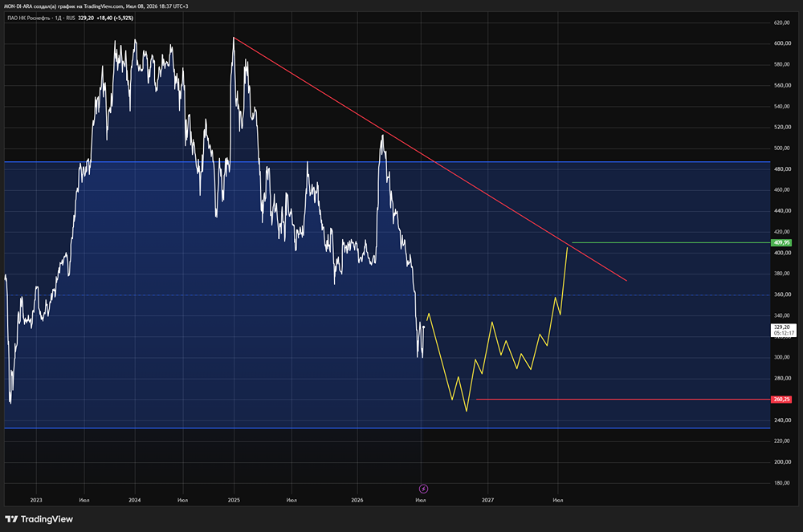Viewport: 803px width, 532px height.
Task: Click the red 260,25 price label
Action: [781, 399]
